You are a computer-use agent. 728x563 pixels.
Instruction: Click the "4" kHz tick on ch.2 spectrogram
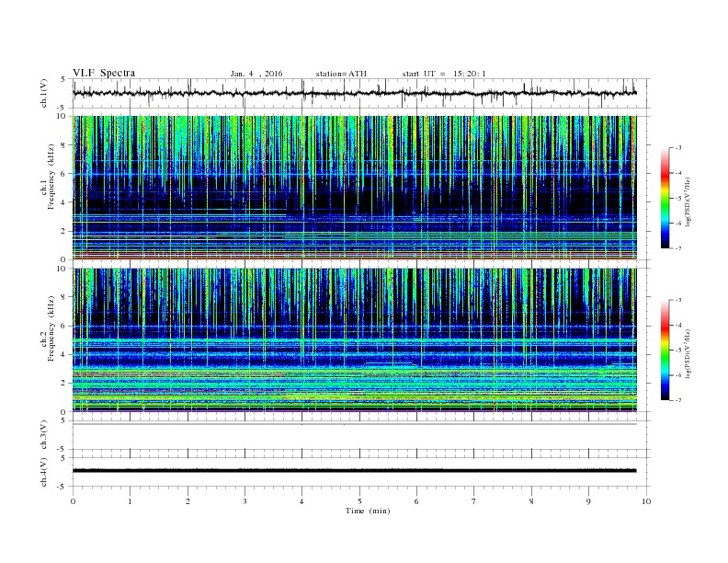(64, 355)
